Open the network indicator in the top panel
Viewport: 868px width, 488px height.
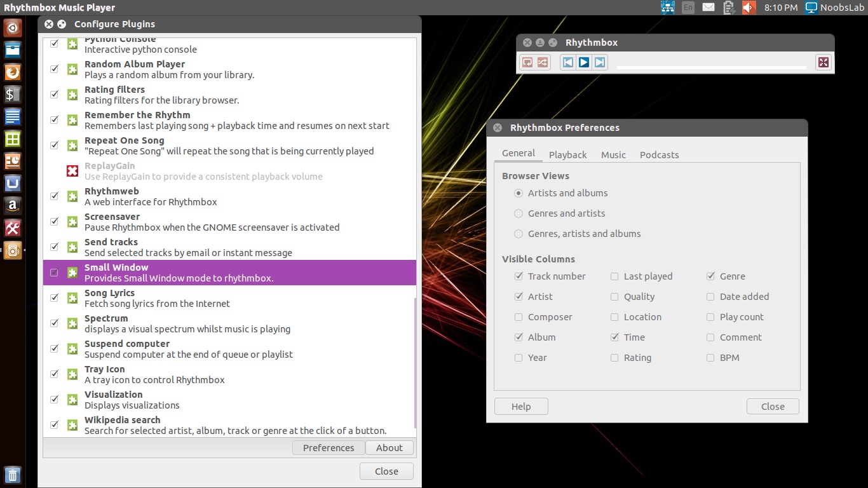pyautogui.click(x=667, y=8)
